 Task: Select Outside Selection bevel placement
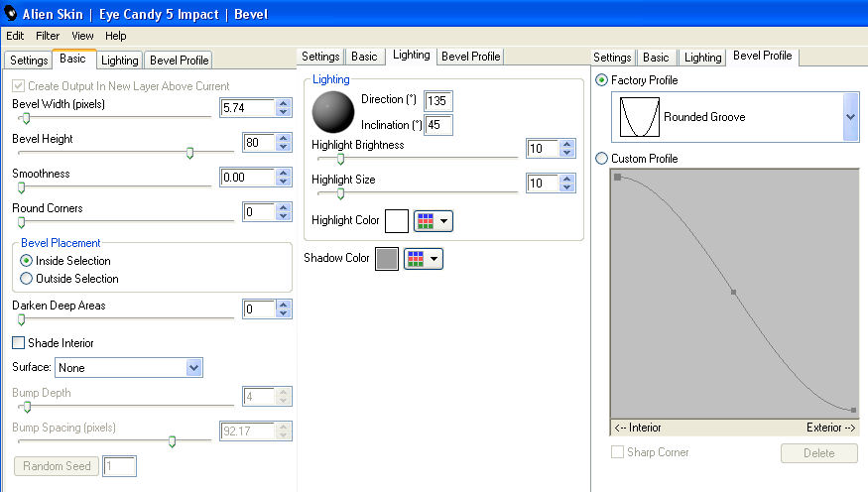point(26,279)
